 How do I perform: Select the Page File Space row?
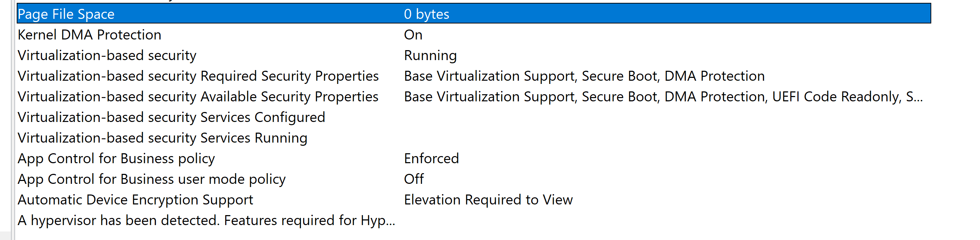tap(474, 14)
